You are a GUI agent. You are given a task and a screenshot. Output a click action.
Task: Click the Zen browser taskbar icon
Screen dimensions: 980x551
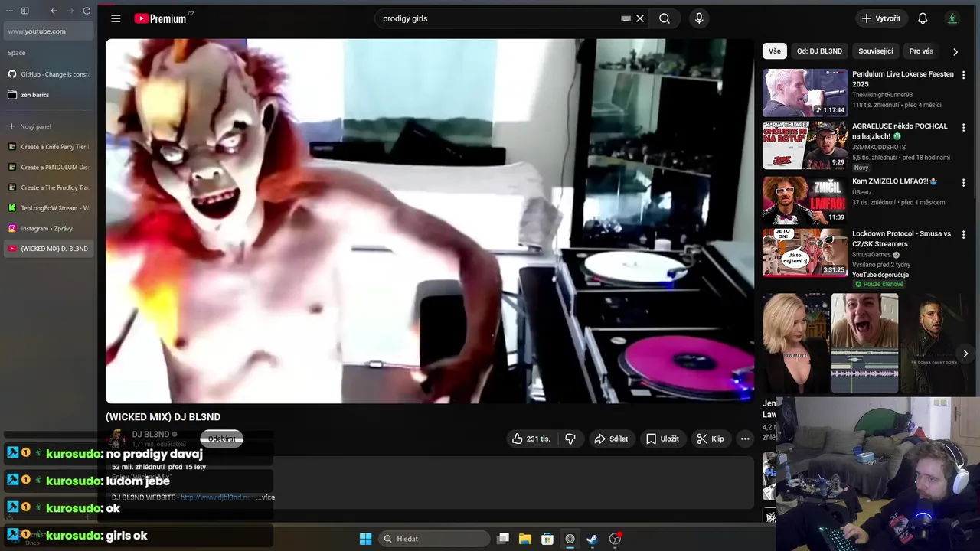tap(570, 539)
